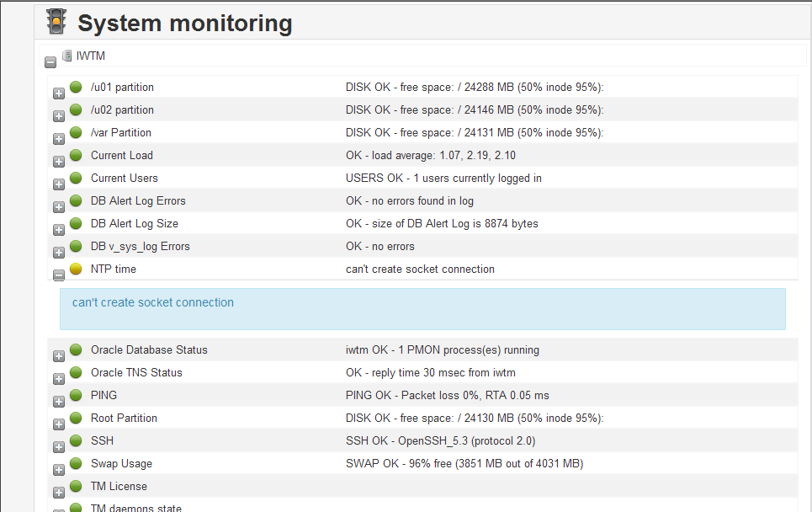812x512 pixels.
Task: Click green status dot for Oracle Database Status
Action: pyautogui.click(x=76, y=349)
